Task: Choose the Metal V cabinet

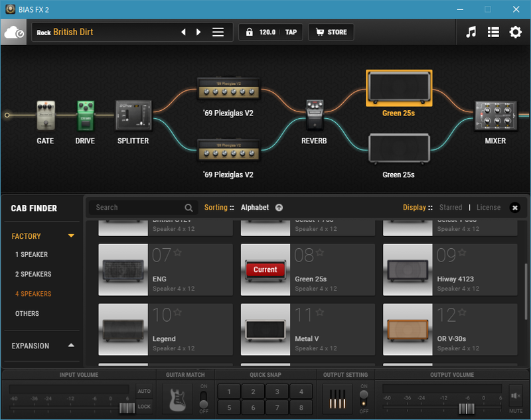Action: (x=308, y=329)
